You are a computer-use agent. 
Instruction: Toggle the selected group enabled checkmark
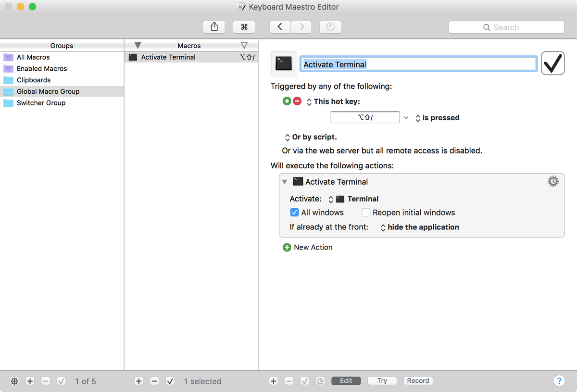click(x=61, y=381)
